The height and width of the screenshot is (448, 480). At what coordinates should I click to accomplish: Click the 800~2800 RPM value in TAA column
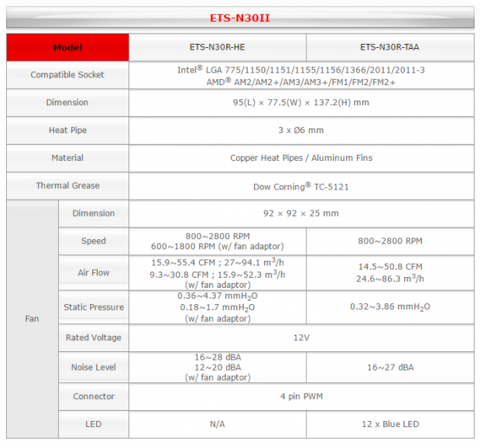(390, 241)
